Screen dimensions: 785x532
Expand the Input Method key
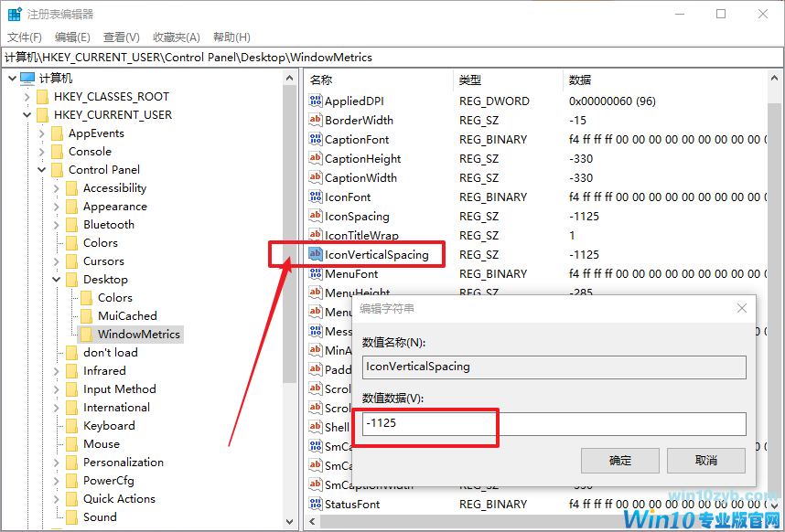[x=56, y=389]
